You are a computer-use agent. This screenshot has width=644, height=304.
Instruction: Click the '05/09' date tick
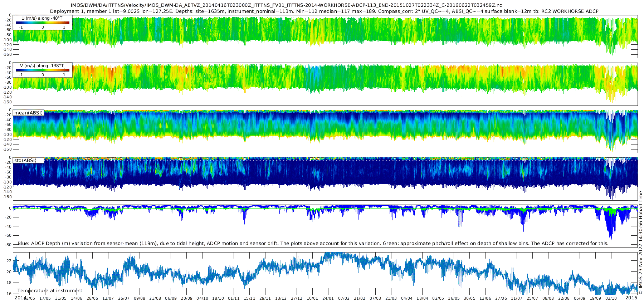580,299
